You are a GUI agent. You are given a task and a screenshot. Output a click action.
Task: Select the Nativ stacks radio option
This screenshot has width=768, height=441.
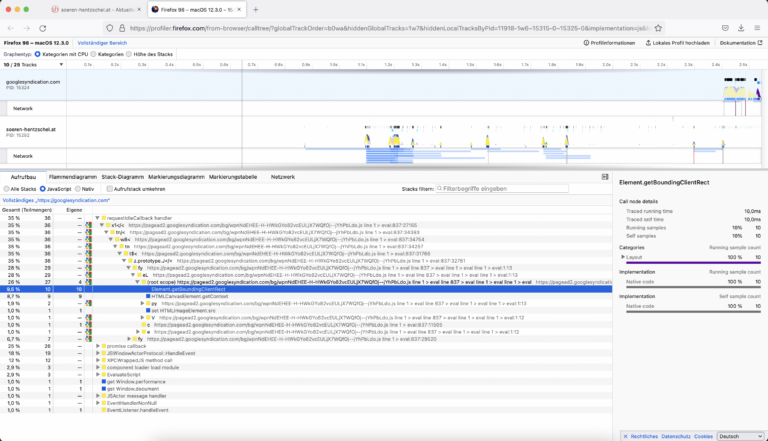click(x=78, y=189)
